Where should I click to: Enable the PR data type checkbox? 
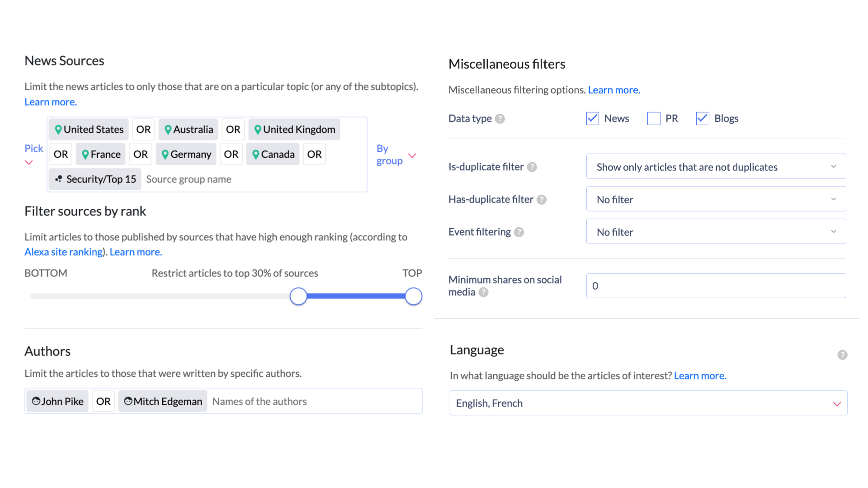click(x=654, y=118)
